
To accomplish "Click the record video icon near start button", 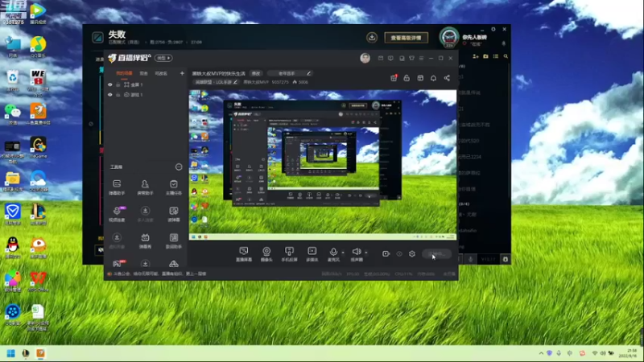I will point(386,254).
